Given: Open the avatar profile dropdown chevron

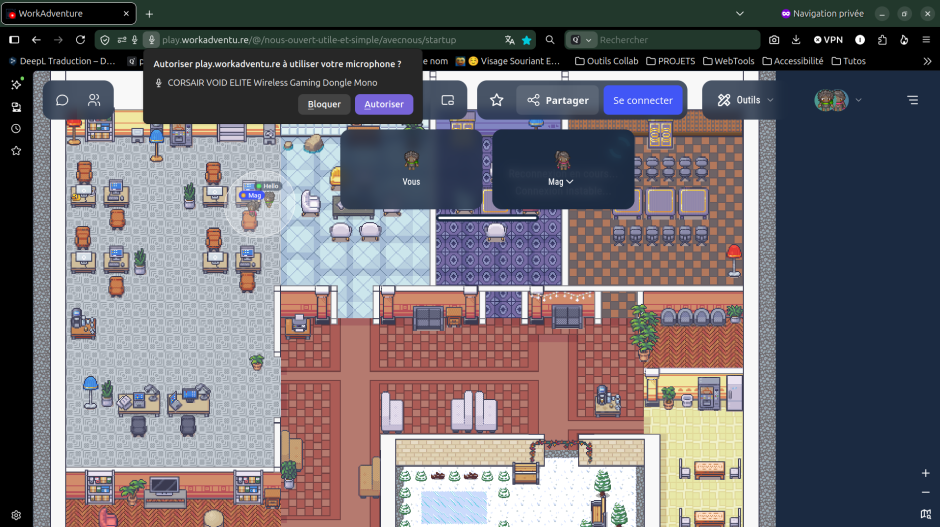Looking at the screenshot, I should [x=858, y=100].
